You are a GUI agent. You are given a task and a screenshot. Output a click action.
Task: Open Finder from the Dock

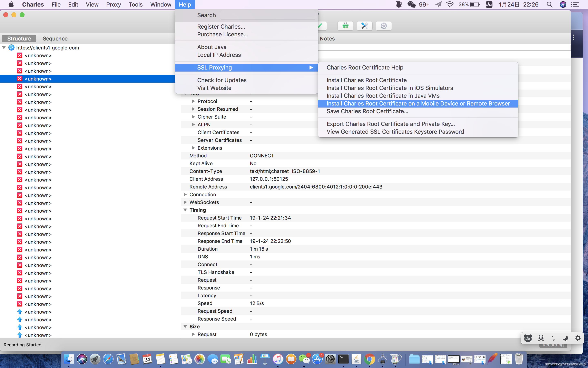point(69,359)
